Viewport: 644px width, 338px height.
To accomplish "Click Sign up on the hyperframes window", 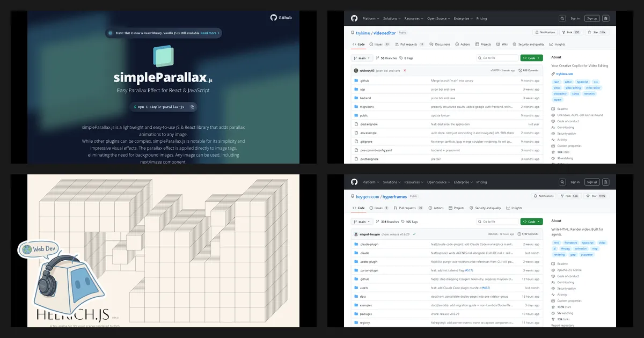I will 591,182.
